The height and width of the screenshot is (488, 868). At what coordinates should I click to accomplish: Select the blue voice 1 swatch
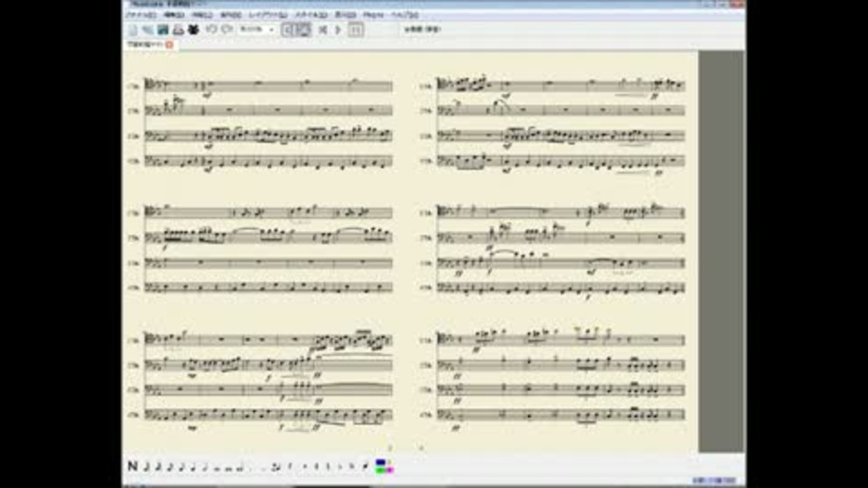coord(381,462)
